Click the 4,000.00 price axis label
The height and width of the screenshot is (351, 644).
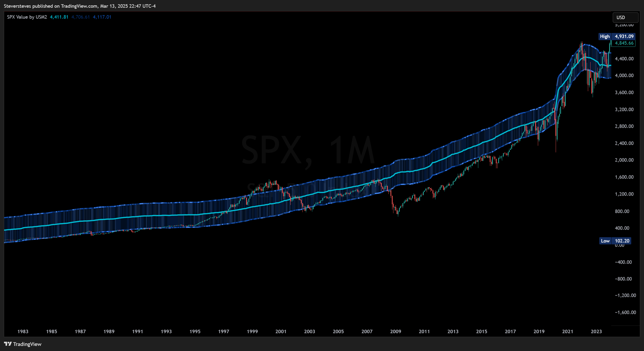click(x=624, y=76)
